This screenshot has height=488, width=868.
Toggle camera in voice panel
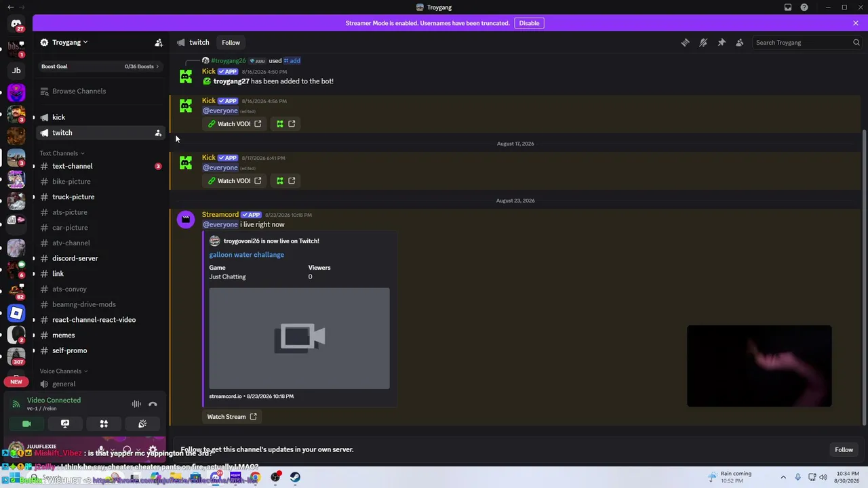point(26,424)
